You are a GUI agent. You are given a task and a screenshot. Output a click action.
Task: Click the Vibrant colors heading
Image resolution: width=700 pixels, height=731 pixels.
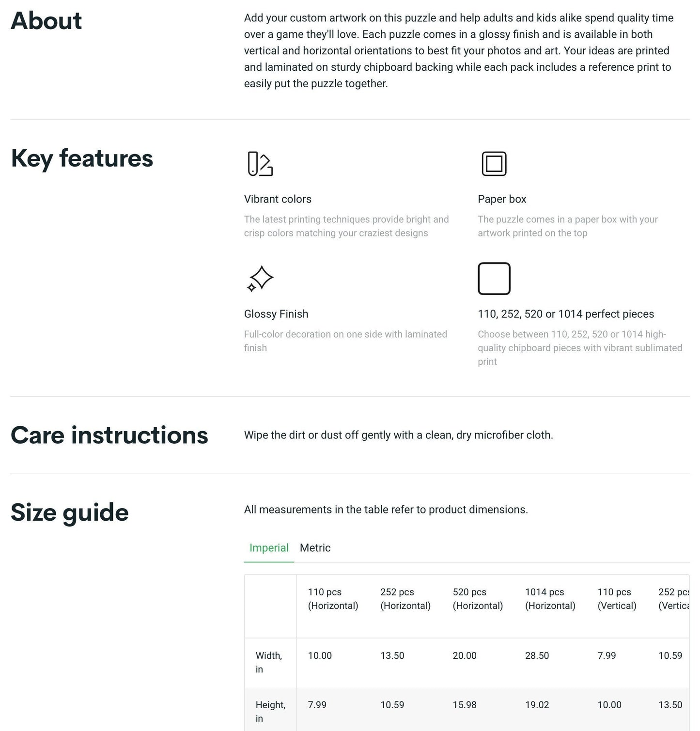click(278, 199)
